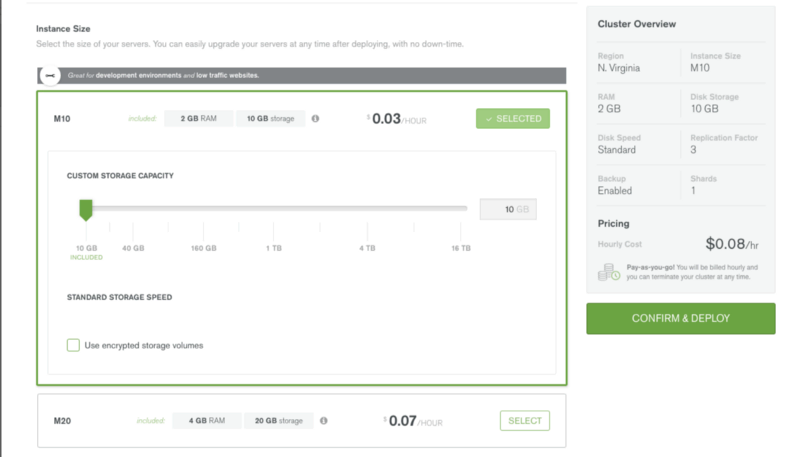
Task: Click the 2 GB RAM badge
Action: tap(198, 118)
